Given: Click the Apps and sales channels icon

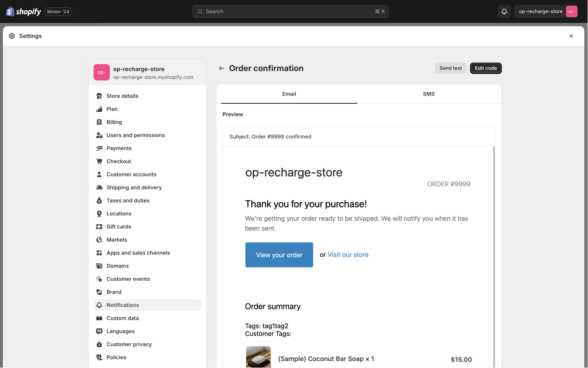Looking at the screenshot, I should 99,253.
